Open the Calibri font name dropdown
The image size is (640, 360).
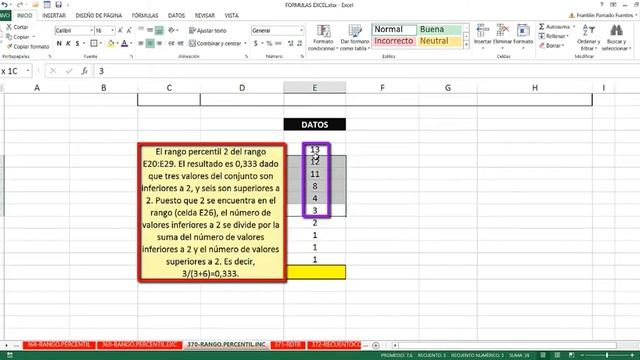(x=91, y=31)
